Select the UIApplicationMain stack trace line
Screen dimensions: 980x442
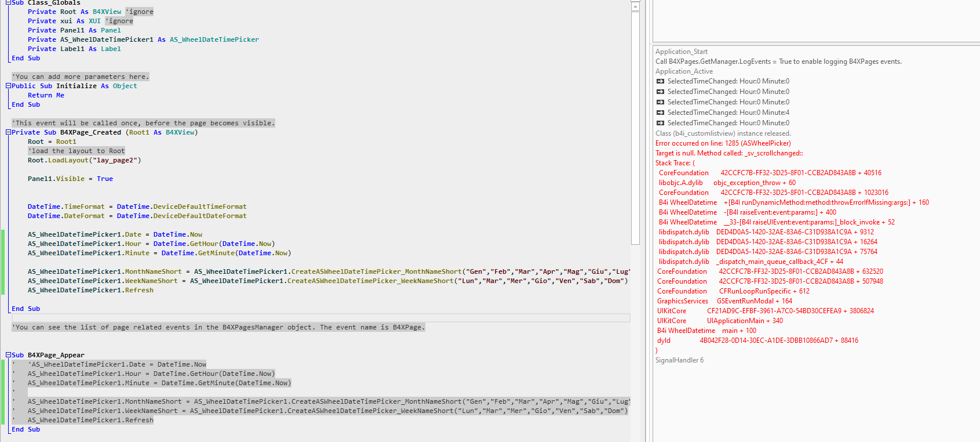[x=720, y=321]
